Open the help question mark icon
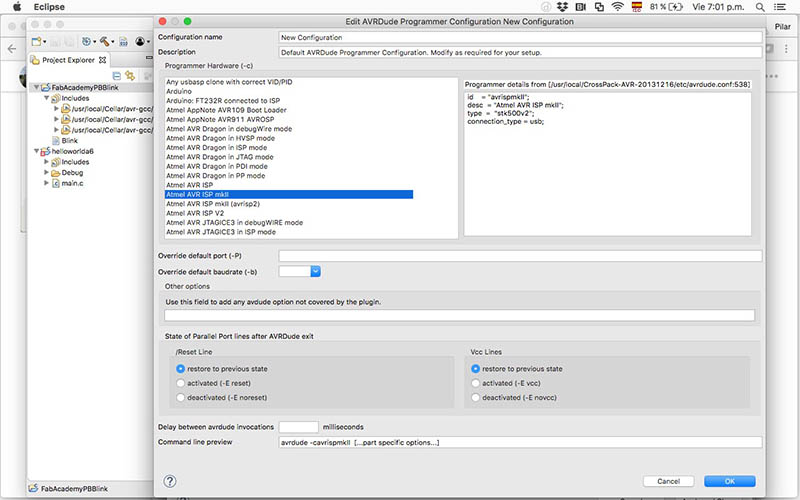 170,481
